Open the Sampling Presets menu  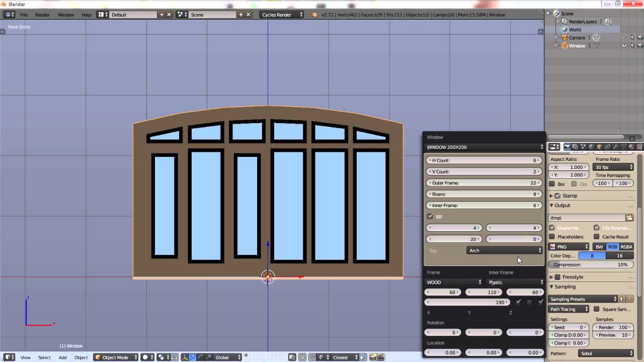point(583,299)
